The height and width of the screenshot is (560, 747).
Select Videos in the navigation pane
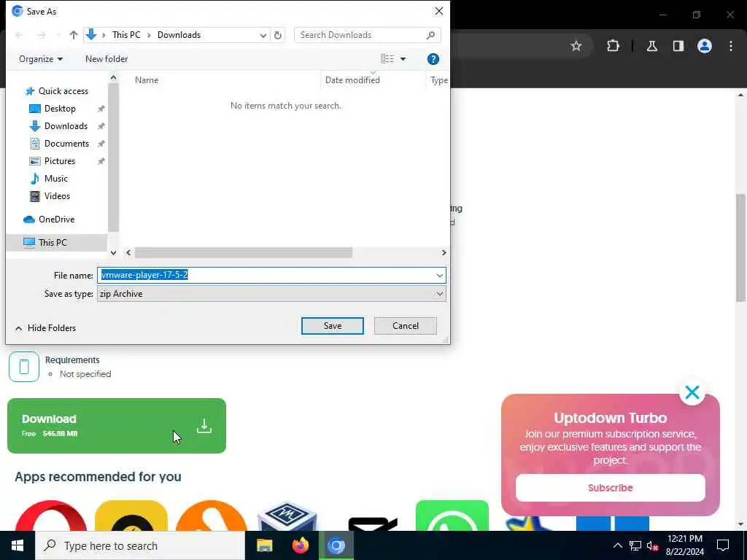pyautogui.click(x=57, y=196)
